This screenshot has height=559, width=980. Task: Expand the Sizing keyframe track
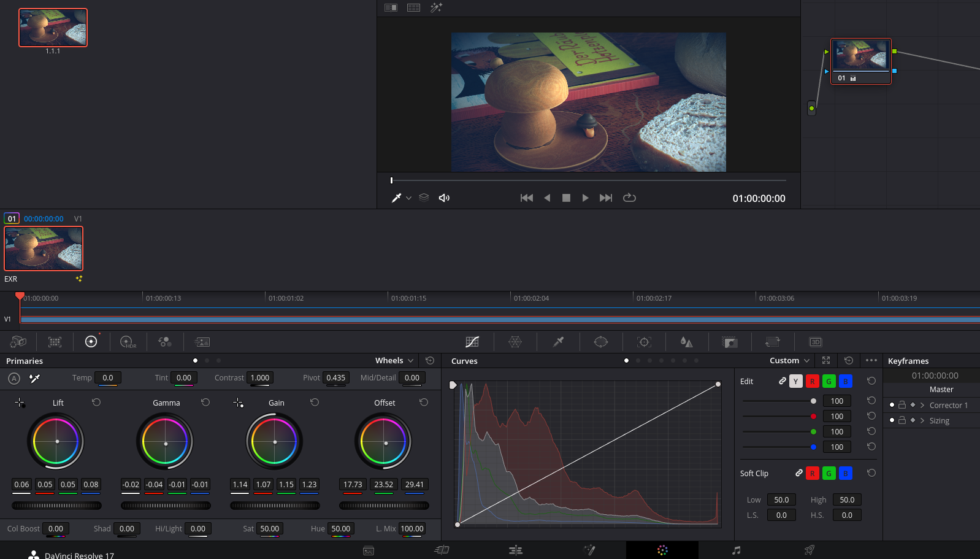point(922,420)
